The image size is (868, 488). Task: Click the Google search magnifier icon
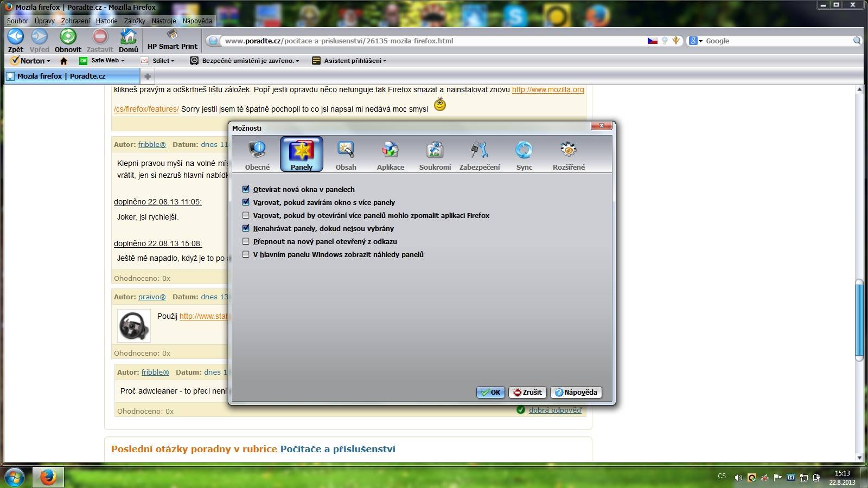(857, 41)
